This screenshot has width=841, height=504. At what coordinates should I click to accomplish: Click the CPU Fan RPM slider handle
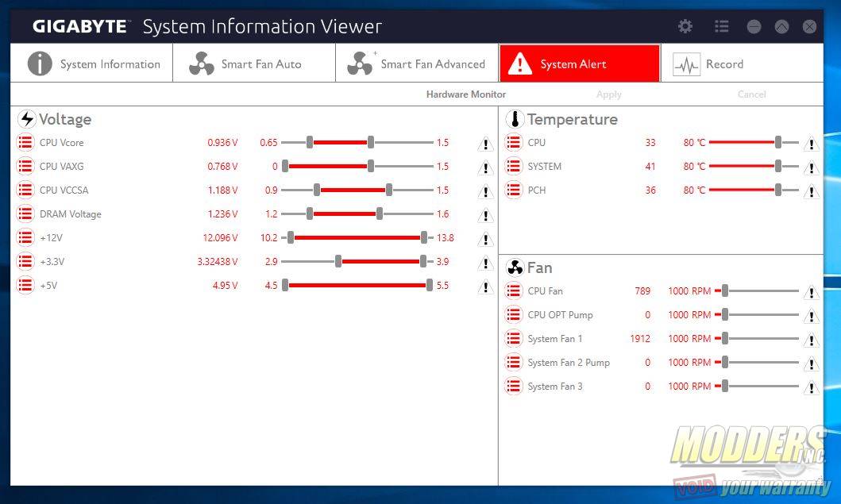(x=725, y=291)
